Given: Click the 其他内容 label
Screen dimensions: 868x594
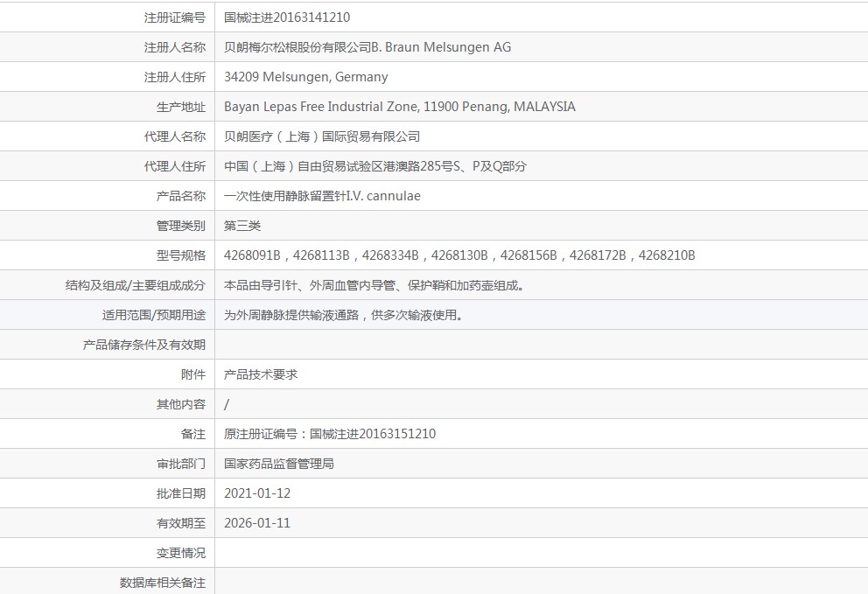Looking at the screenshot, I should pyautogui.click(x=181, y=404).
